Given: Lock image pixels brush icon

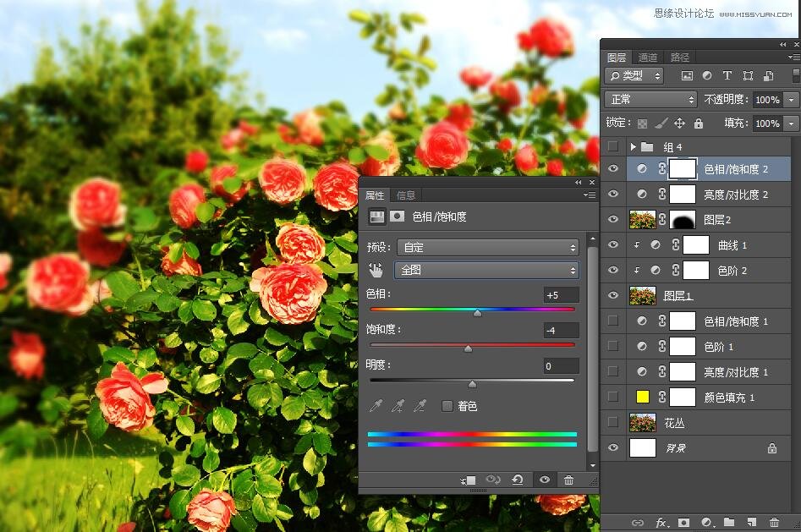Looking at the screenshot, I should pos(661,123).
